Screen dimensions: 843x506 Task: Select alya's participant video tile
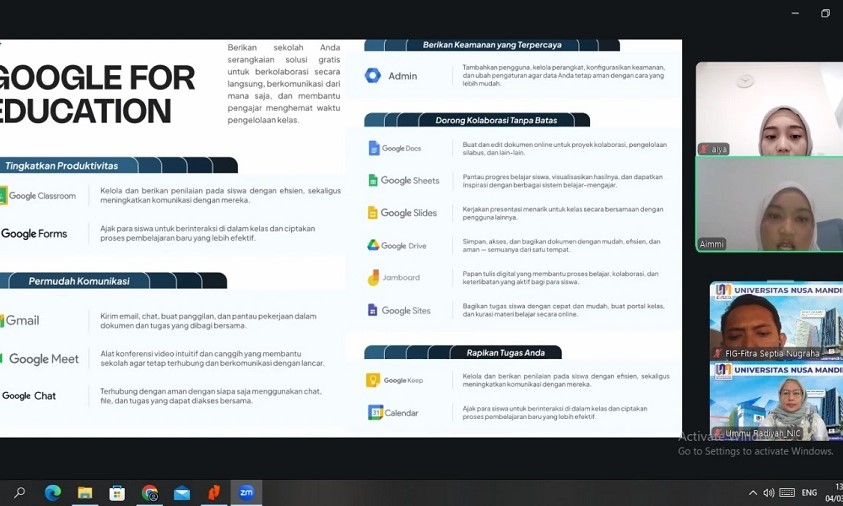point(769,109)
